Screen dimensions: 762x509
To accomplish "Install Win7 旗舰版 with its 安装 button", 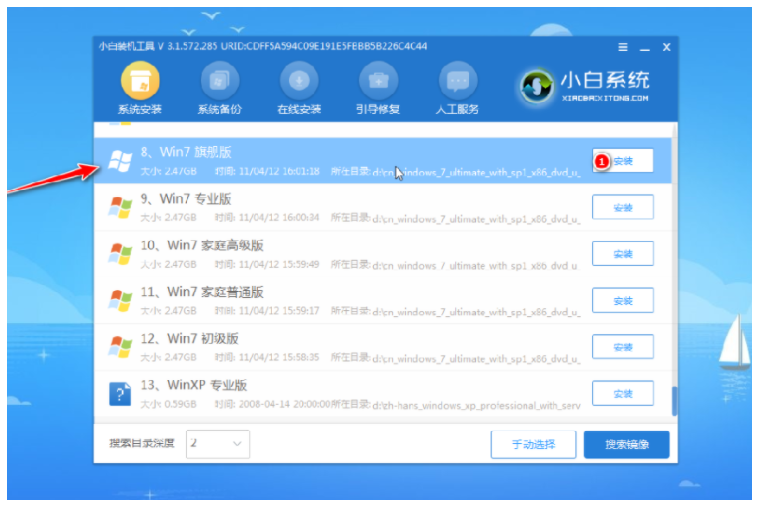I will tap(623, 161).
